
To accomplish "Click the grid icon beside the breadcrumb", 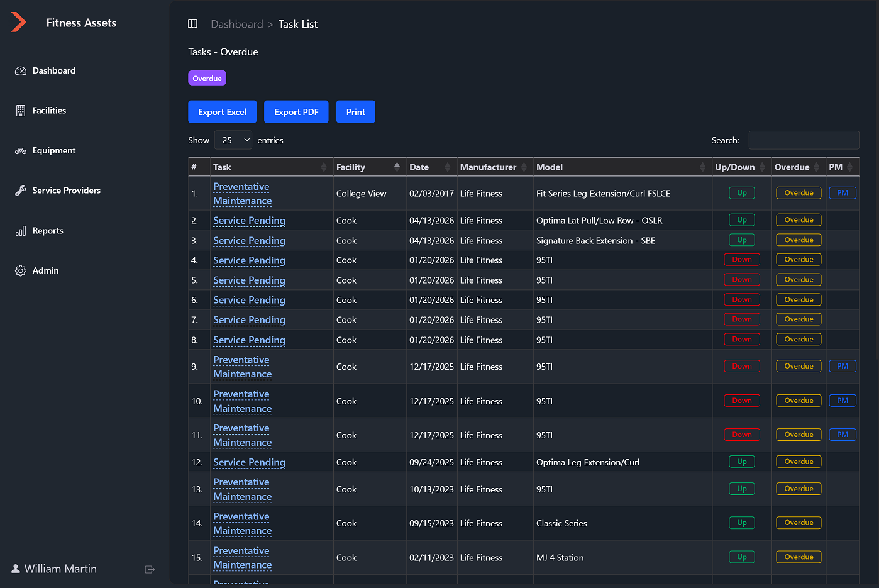I will (193, 23).
